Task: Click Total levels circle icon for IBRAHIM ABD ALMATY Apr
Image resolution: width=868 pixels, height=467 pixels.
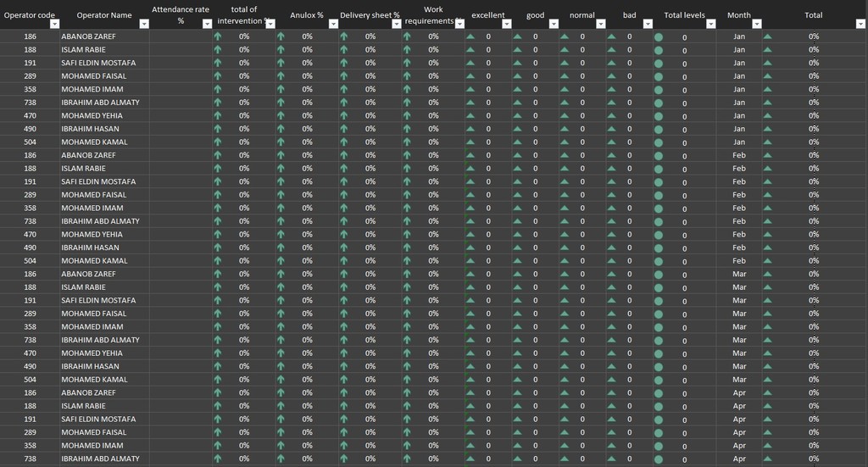Action: (659, 459)
